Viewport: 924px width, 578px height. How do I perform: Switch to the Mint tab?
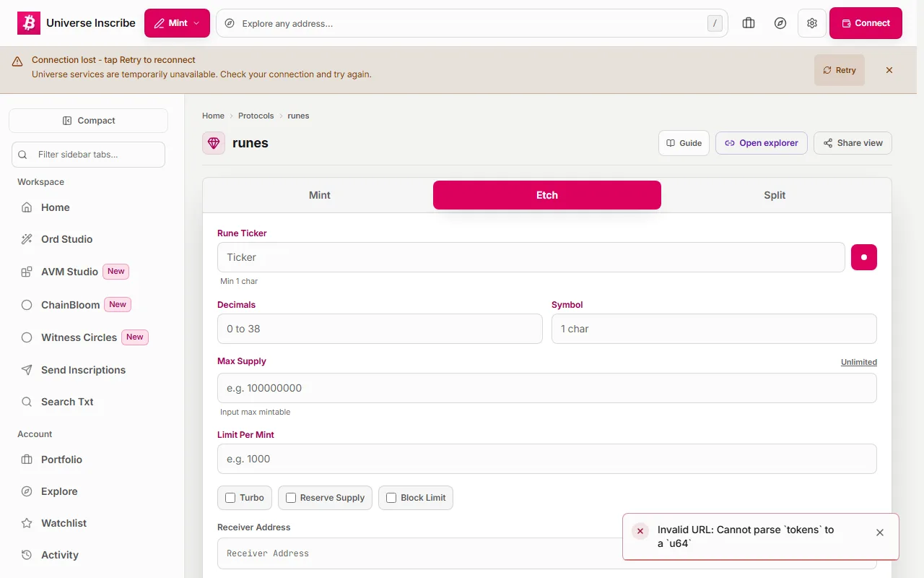[x=320, y=195]
